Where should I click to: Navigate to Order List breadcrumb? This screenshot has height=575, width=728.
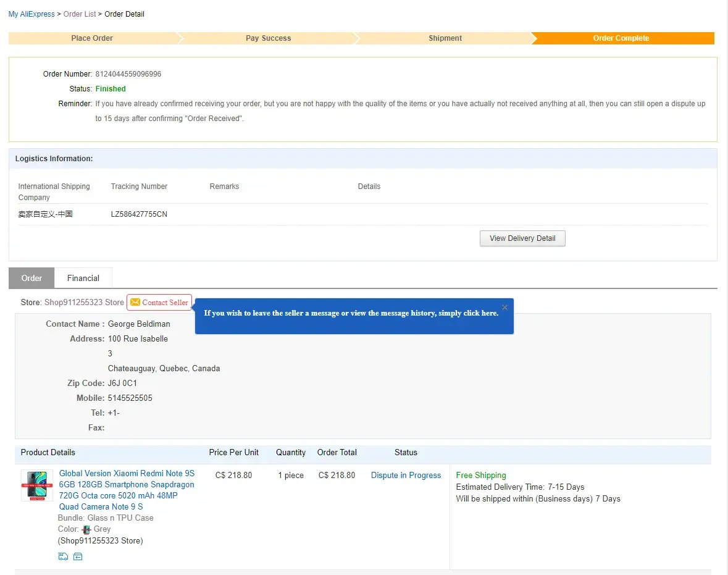point(80,14)
